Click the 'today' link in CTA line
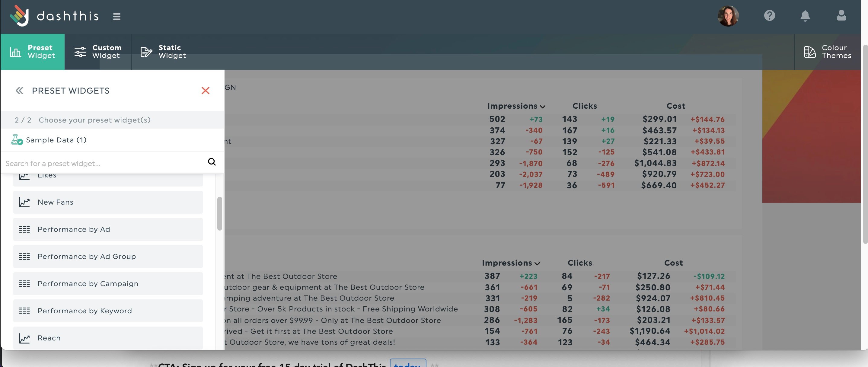 pos(407,364)
